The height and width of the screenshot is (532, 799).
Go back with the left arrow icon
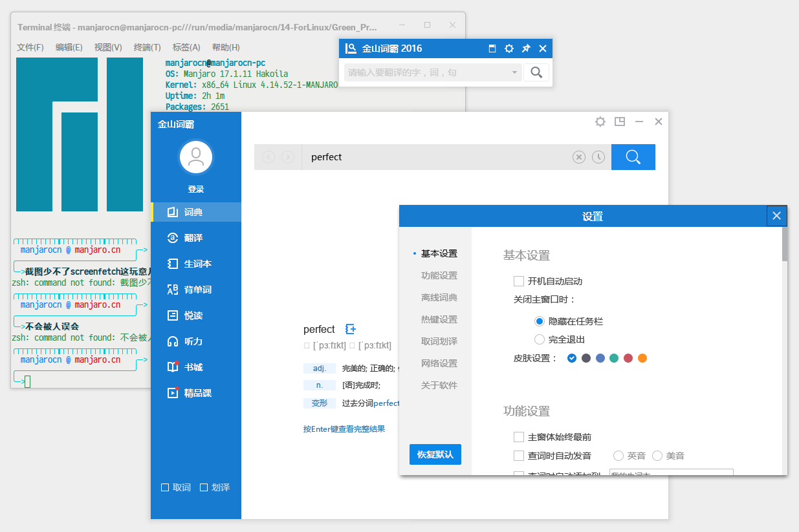(x=268, y=157)
